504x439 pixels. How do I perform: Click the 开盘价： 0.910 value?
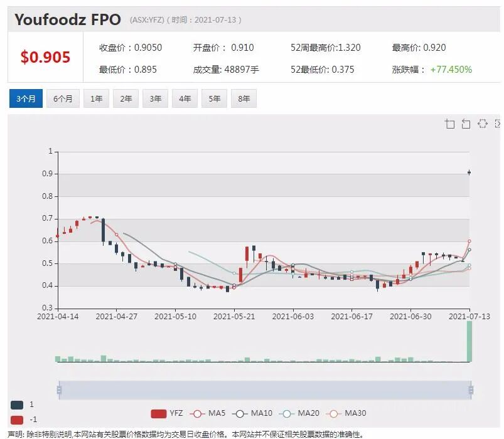(x=223, y=48)
